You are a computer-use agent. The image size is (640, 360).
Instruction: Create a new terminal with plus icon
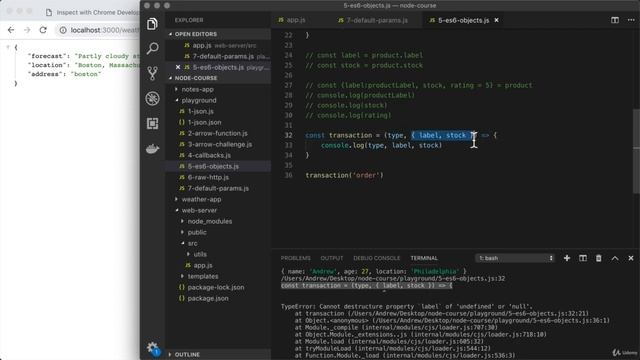567,258
